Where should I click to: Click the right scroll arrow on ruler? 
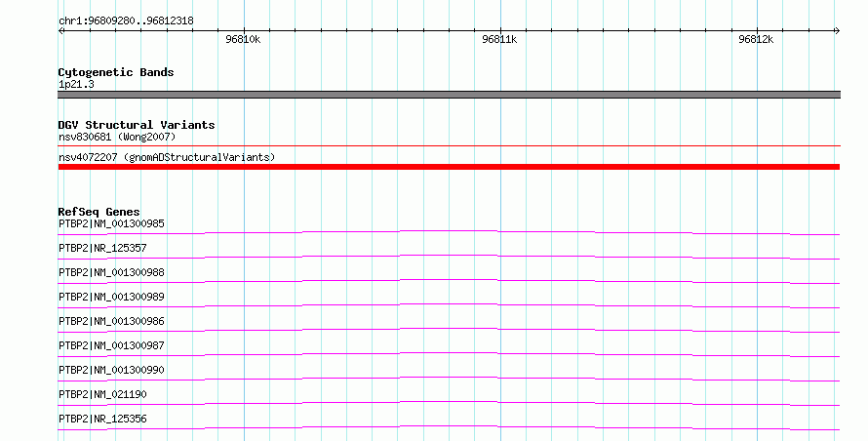[x=837, y=31]
